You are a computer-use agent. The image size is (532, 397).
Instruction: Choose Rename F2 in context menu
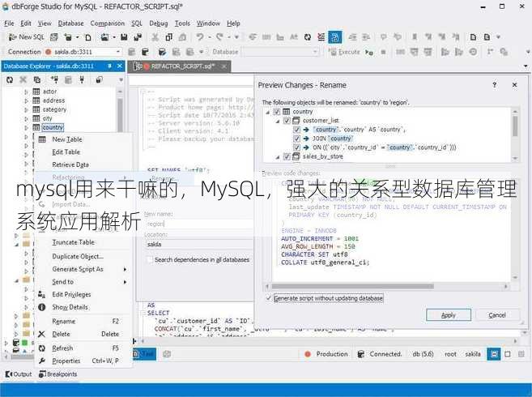pos(83,322)
